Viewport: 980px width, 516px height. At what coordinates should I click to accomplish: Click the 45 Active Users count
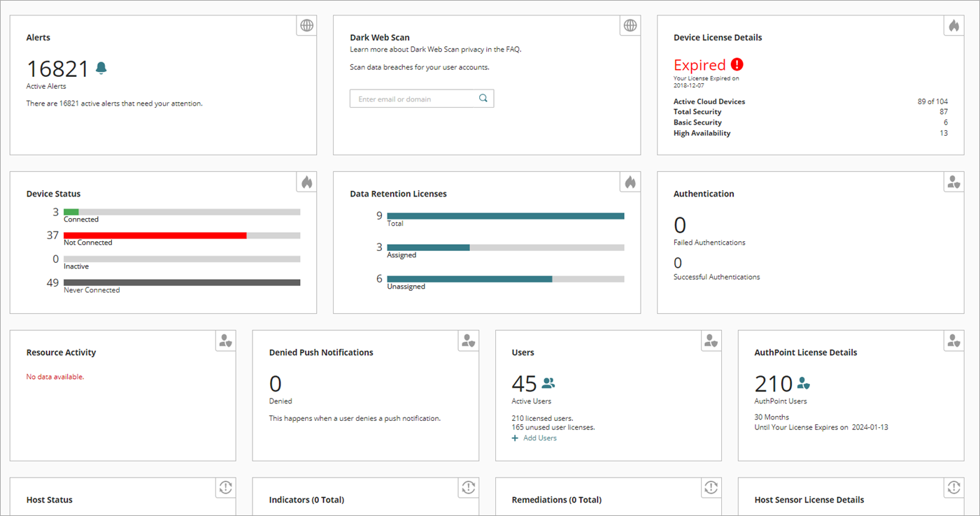click(524, 384)
